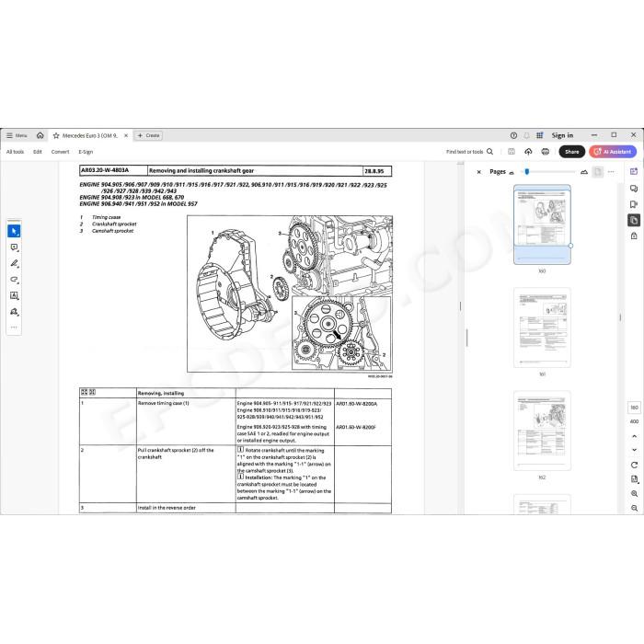
Task: Switch to the Mercedes Euro 3 document tab
Action: coord(89,135)
